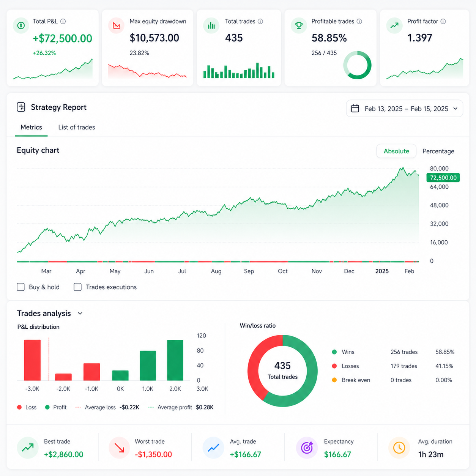The height and width of the screenshot is (476, 476).
Task: Click the Profit factor trend arrow icon
Action: 394,25
